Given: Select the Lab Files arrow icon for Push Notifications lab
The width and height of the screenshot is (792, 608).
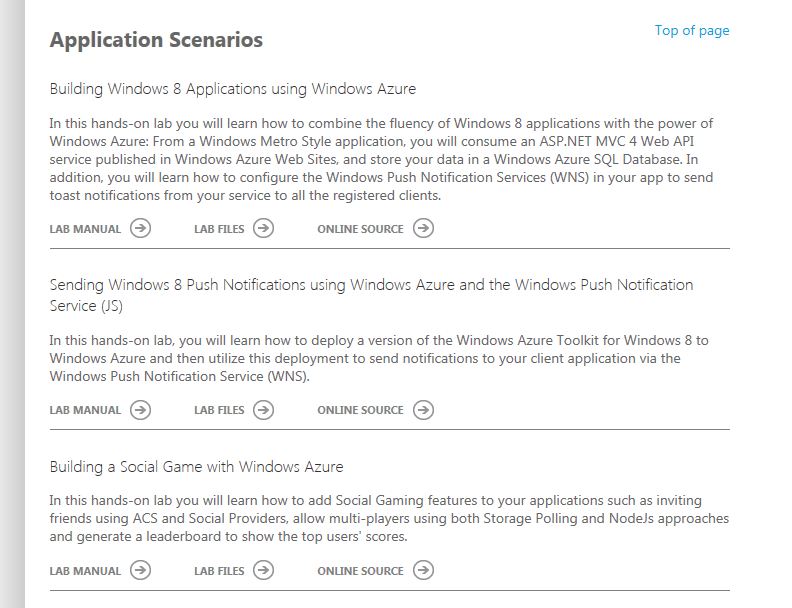Looking at the screenshot, I should [263, 410].
